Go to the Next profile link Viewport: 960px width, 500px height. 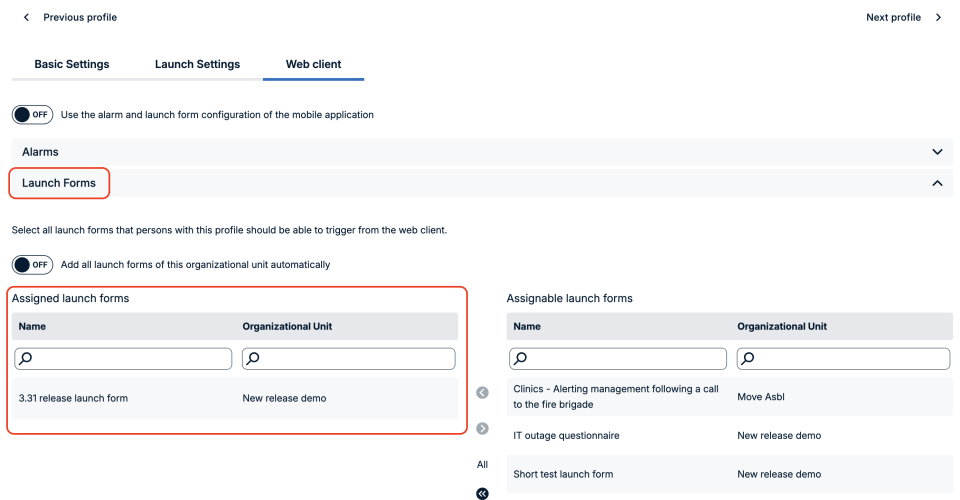[893, 17]
